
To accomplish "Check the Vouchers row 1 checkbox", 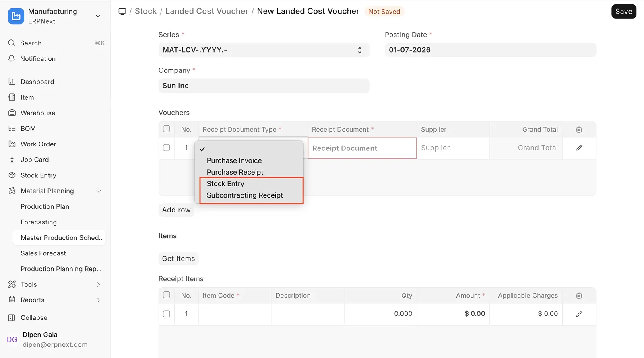I will (x=167, y=148).
